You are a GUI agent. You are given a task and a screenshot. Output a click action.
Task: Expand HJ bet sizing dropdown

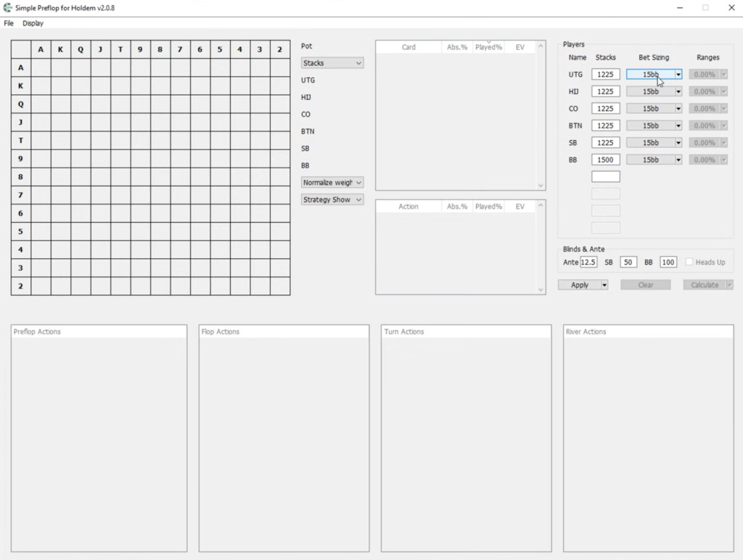pos(678,91)
